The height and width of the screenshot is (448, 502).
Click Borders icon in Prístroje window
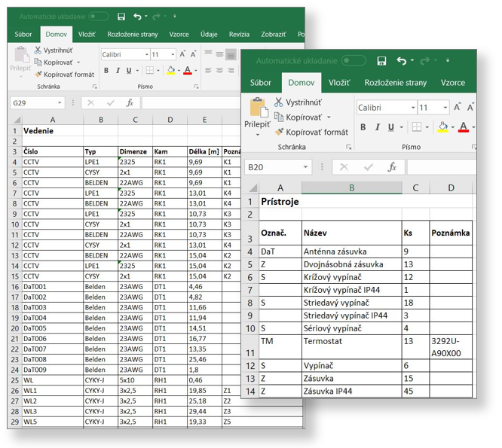tap(417, 127)
